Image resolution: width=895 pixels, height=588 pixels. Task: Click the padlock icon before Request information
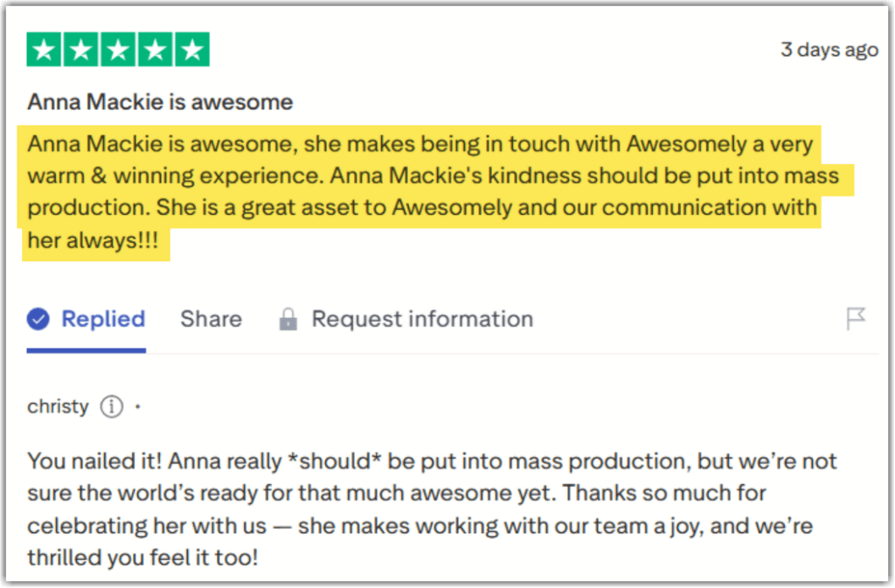(288, 320)
